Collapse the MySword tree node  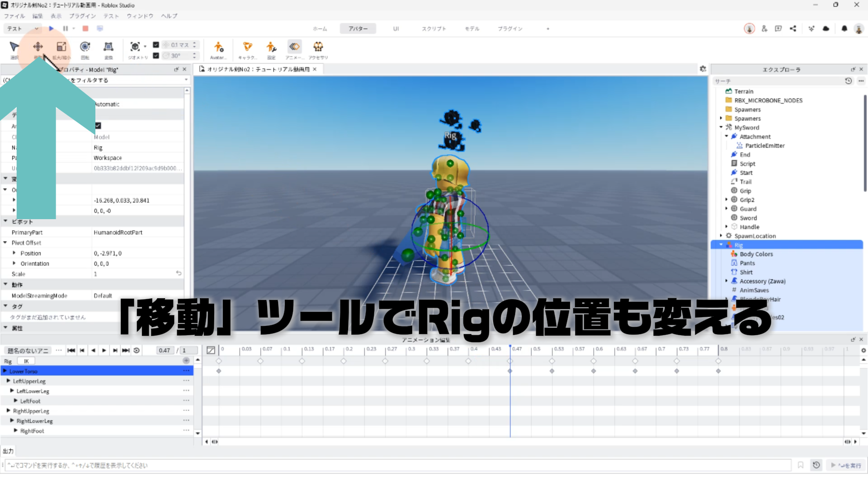pyautogui.click(x=721, y=127)
